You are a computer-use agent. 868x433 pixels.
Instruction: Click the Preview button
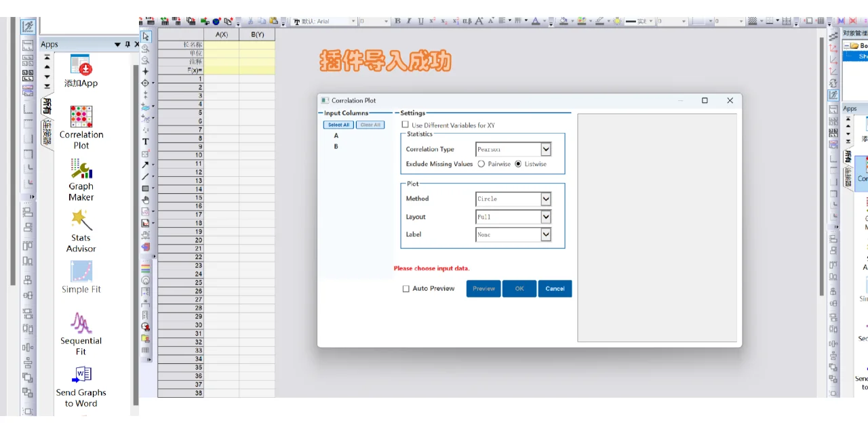coord(484,289)
